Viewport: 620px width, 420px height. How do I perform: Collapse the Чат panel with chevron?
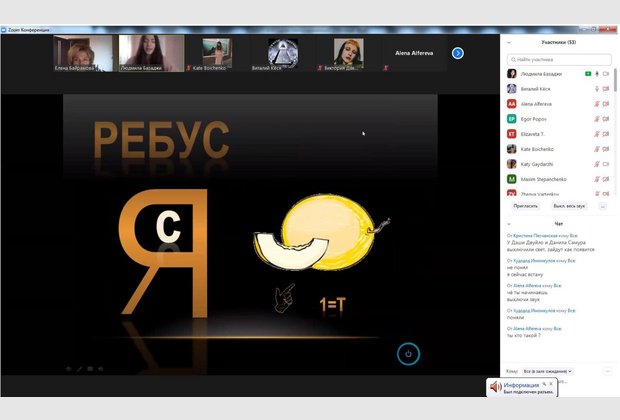coord(509,223)
